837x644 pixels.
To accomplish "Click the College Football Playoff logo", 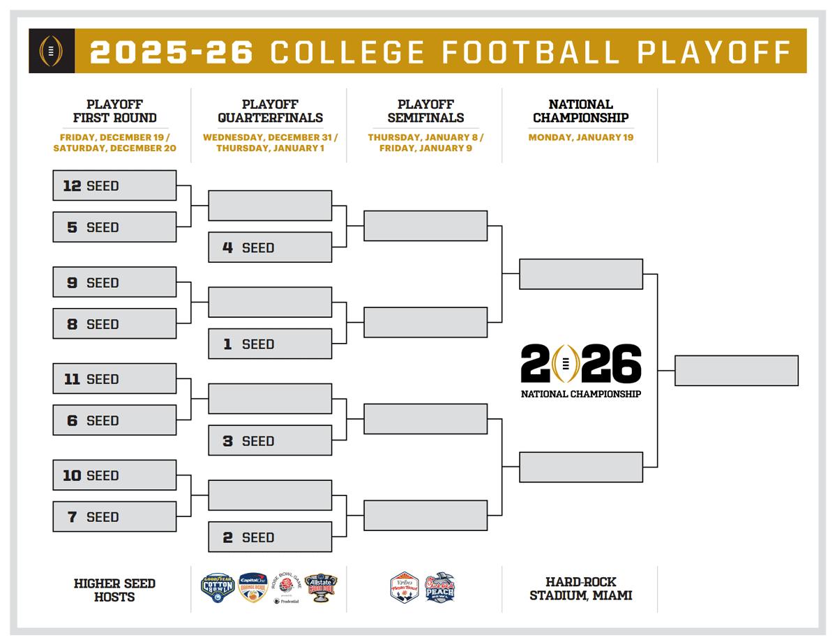I will pos(51,51).
